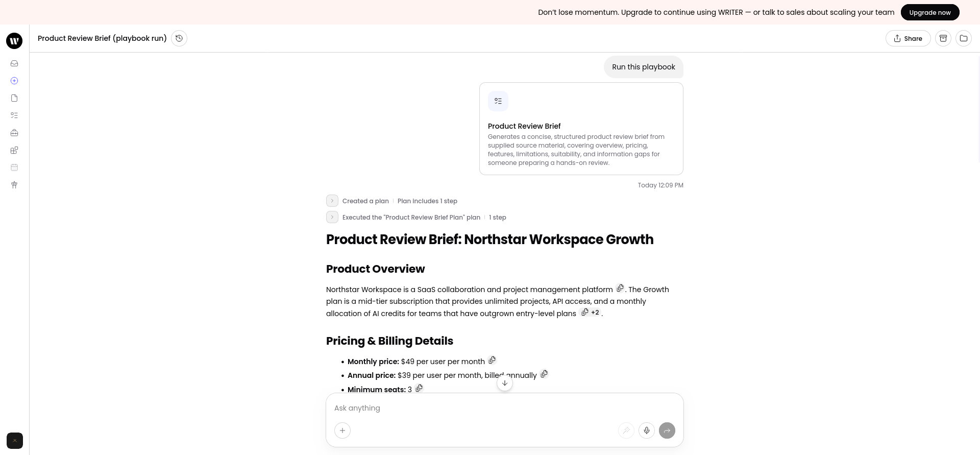This screenshot has width=980, height=455.
Task: Expand the 'Executed the Product Review Brief Plan' step
Action: click(332, 217)
